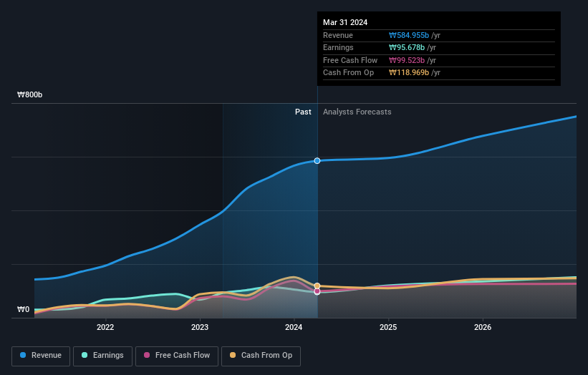Toggle the Earnings legend button
The image size is (588, 375).
[102, 356]
